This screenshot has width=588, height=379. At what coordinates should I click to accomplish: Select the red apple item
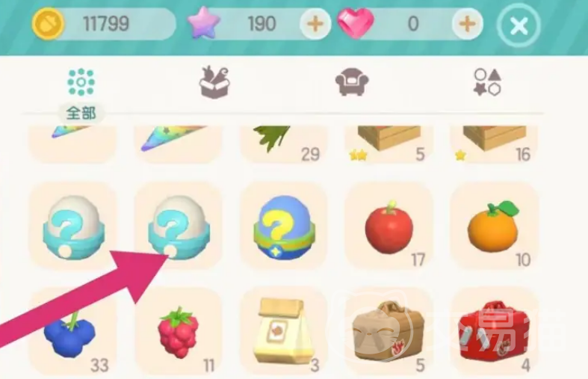pos(389,227)
